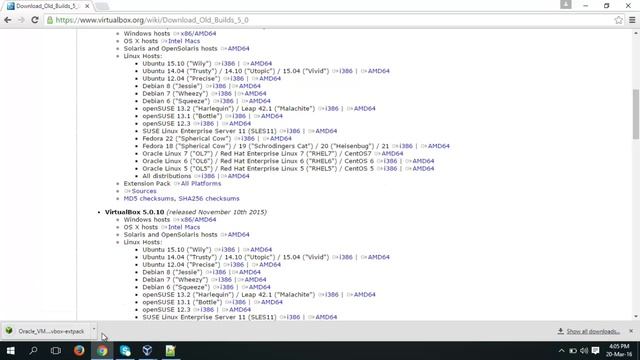The height and width of the screenshot is (360, 640).
Task: Open VirtualBox from the taskbar
Action: [147, 351]
